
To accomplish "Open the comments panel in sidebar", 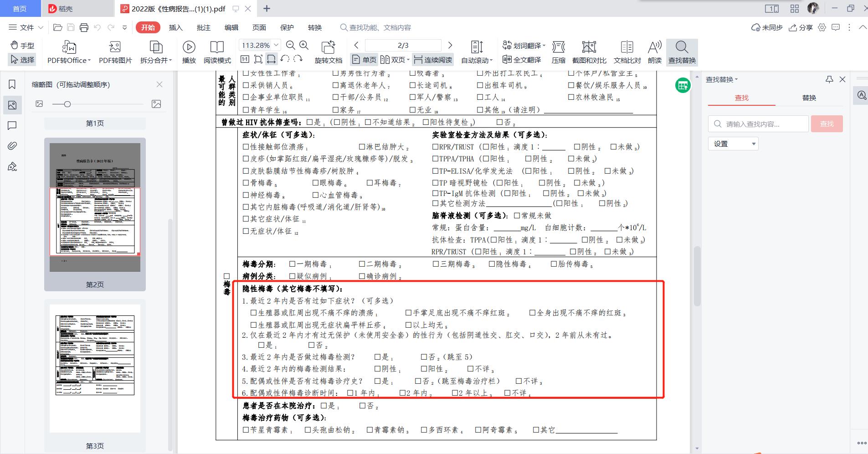I will 12,126.
